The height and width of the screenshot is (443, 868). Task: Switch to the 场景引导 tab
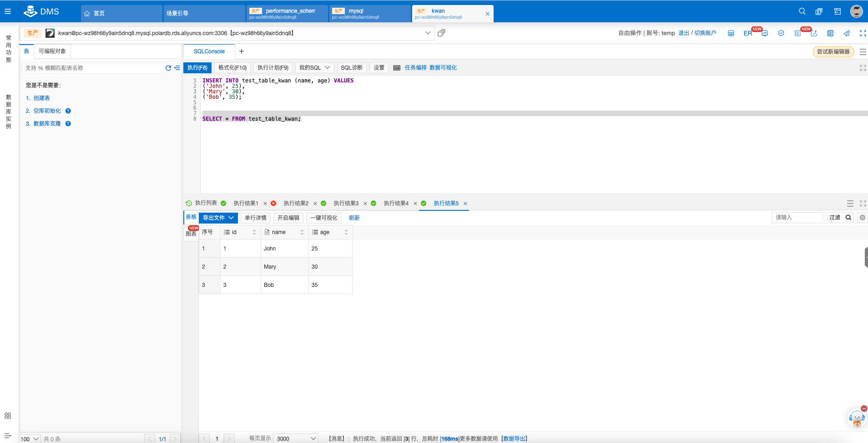(x=204, y=14)
